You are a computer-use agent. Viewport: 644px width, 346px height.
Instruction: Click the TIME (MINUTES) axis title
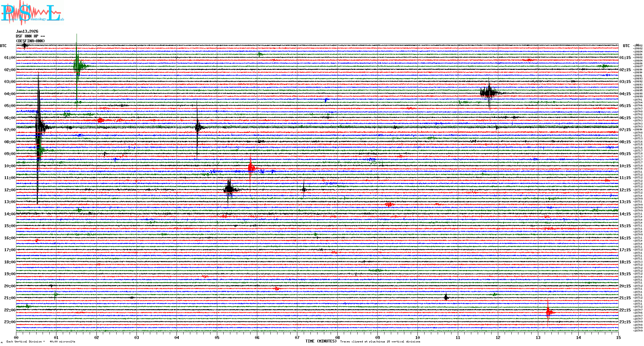click(x=321, y=341)
